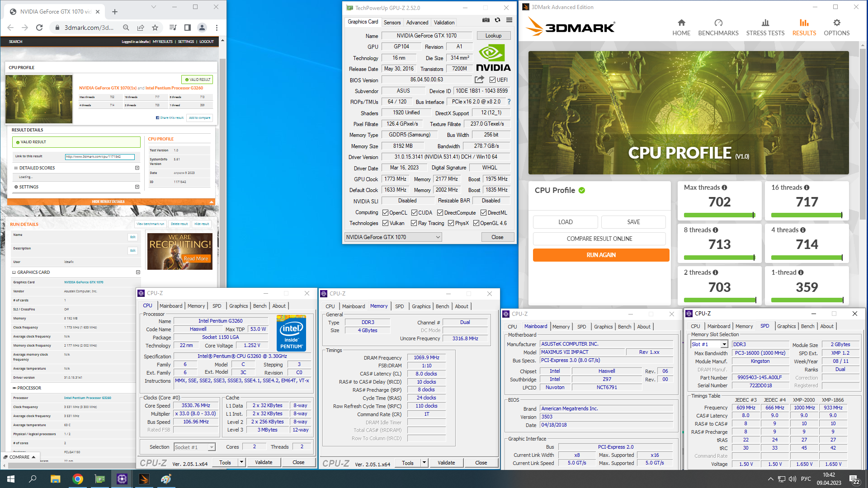The height and width of the screenshot is (488, 868).
Task: Take GPU-Z screenshot with camera icon
Action: point(486,20)
